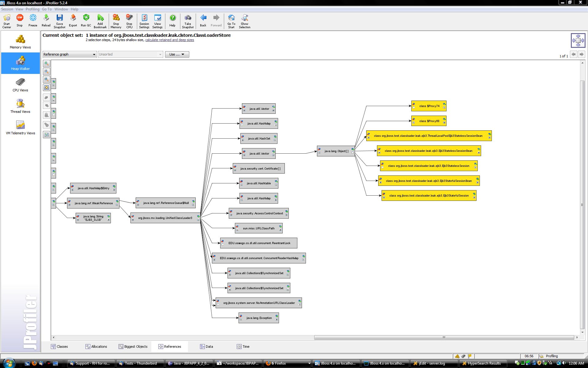
Task: Select the UnifiedClassLoader3 graph node
Action: click(165, 218)
